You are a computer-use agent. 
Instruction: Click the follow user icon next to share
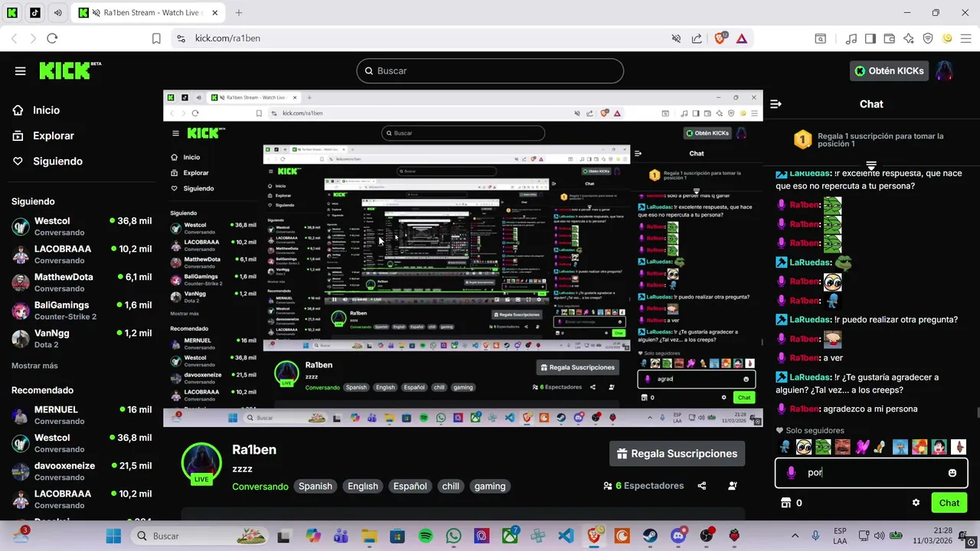pyautogui.click(x=733, y=486)
